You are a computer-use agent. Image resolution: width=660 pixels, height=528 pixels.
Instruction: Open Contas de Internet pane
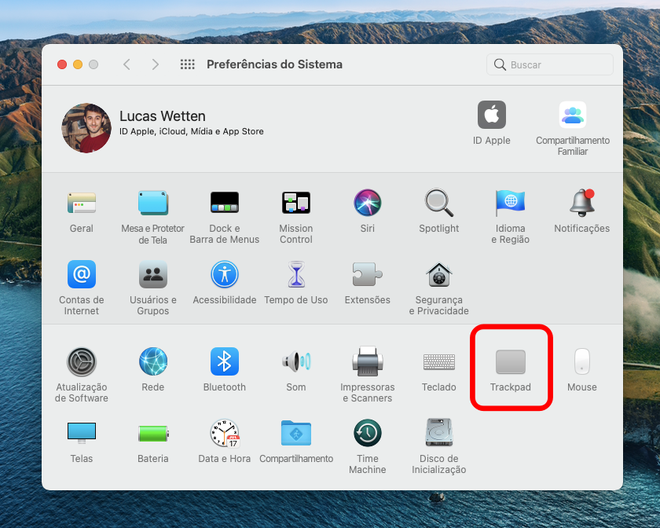tap(82, 274)
